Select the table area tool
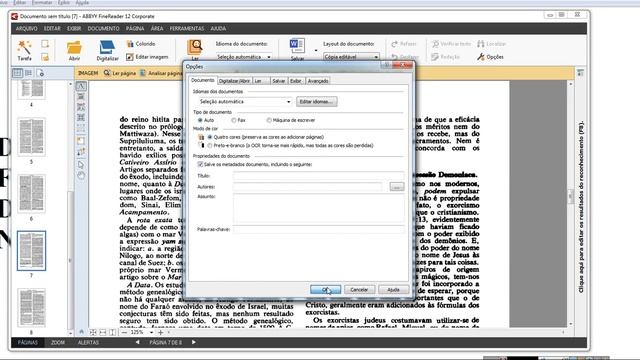Viewport: 640px width, 360px height. pos(81,118)
